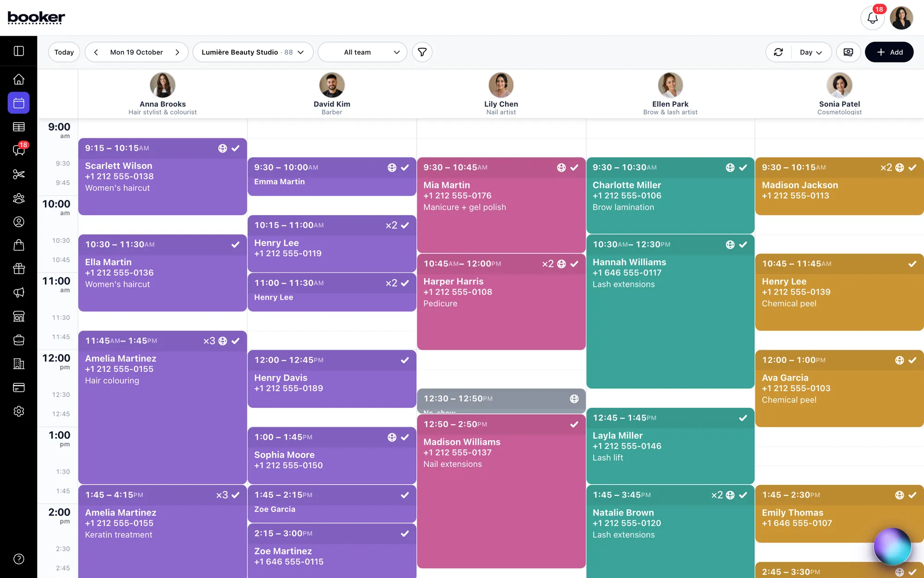Screen dimensions: 924x578
Task: Open gift cards icon in sidebar
Action: (19, 269)
